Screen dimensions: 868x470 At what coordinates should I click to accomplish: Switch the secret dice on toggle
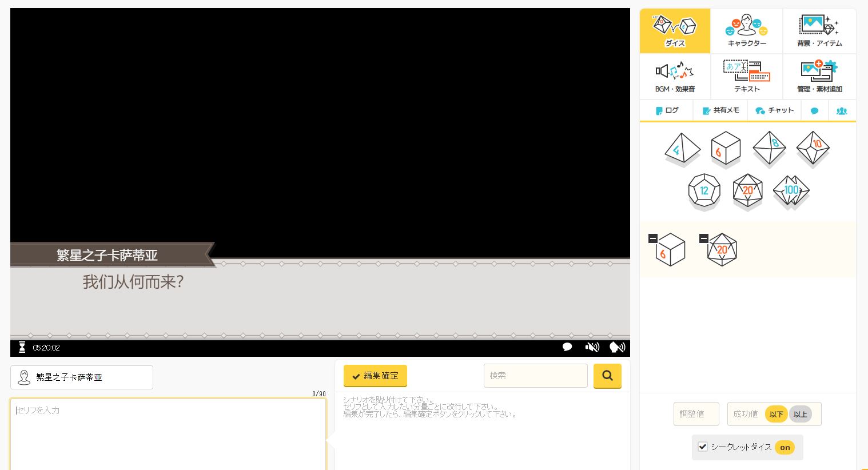tap(785, 447)
